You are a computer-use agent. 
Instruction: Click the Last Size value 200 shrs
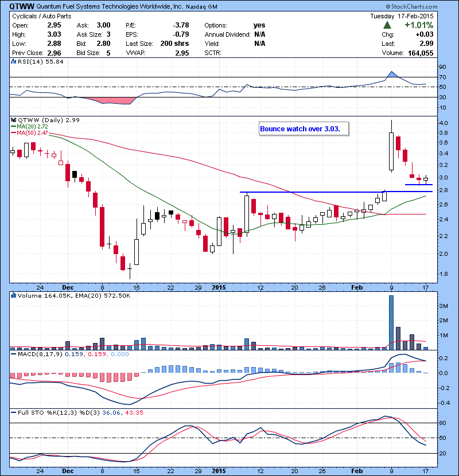[174, 44]
